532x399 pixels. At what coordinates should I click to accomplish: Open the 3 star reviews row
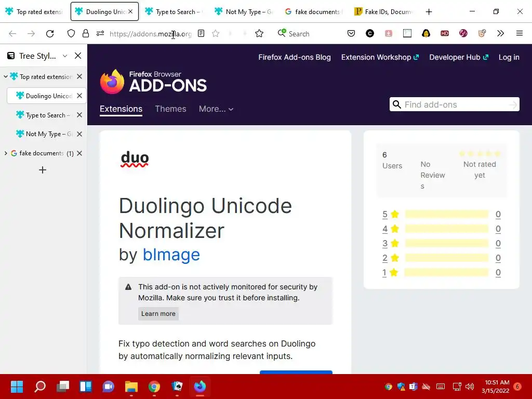pos(442,243)
